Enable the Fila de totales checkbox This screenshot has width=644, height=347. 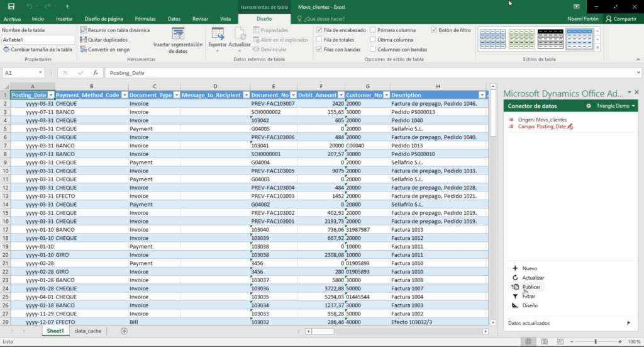[319, 40]
